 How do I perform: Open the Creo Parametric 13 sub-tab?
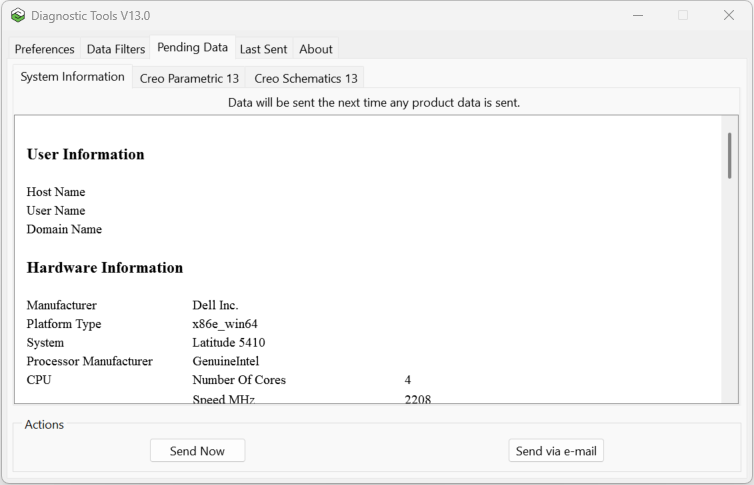tap(189, 78)
